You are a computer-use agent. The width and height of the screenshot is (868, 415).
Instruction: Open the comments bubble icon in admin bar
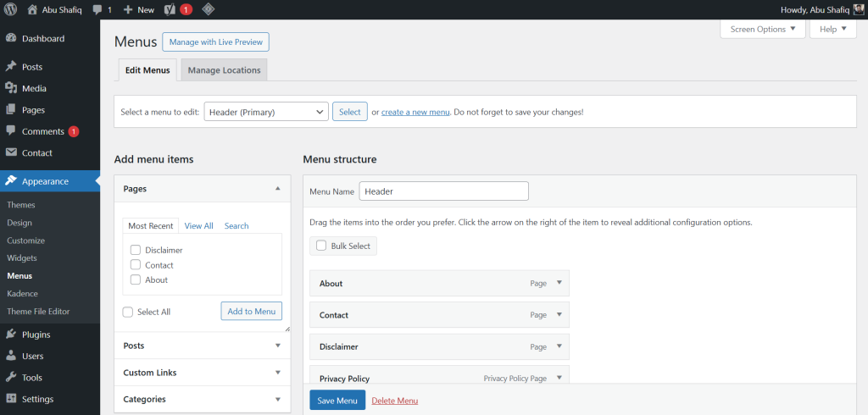point(97,10)
